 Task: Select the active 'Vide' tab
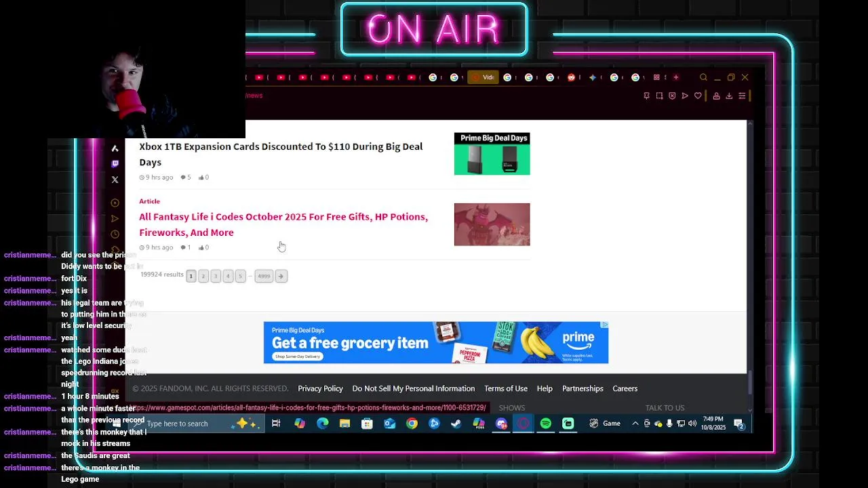pos(484,77)
